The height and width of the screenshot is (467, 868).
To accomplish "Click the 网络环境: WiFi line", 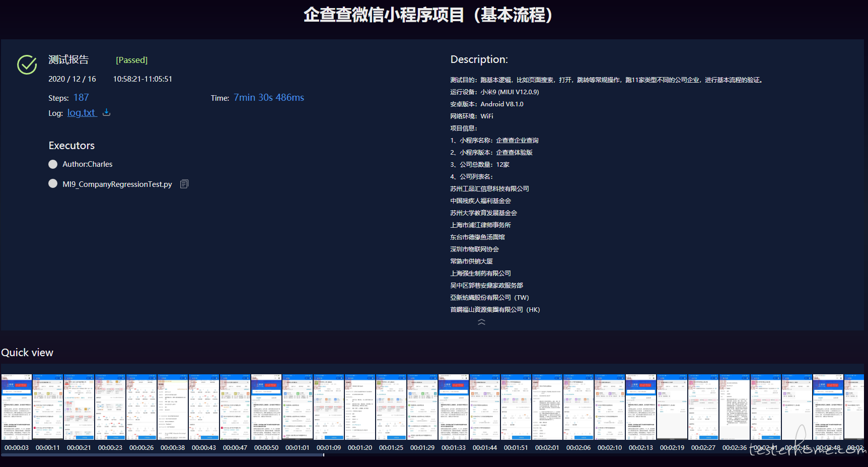I will click(472, 116).
